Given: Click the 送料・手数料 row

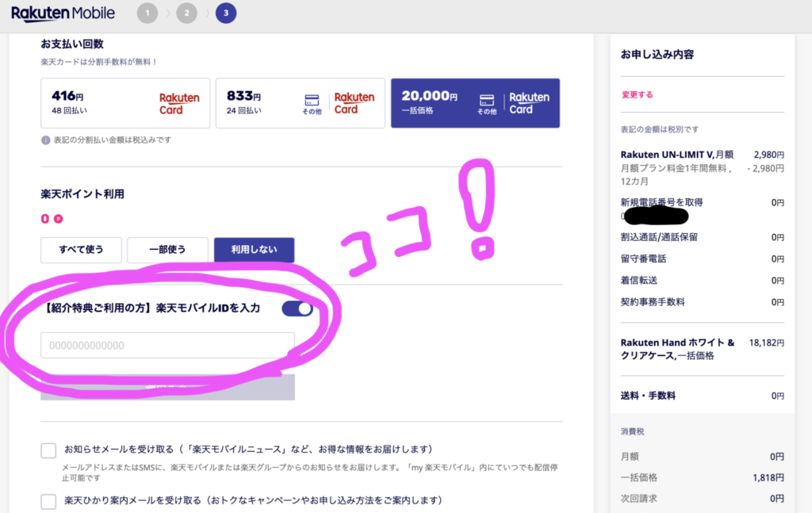Looking at the screenshot, I should point(703,396).
